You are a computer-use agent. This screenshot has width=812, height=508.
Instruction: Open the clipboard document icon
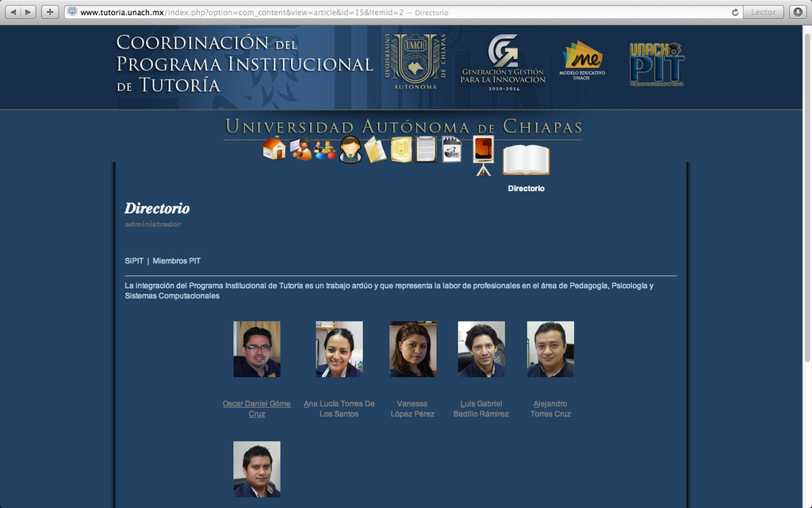(x=426, y=149)
